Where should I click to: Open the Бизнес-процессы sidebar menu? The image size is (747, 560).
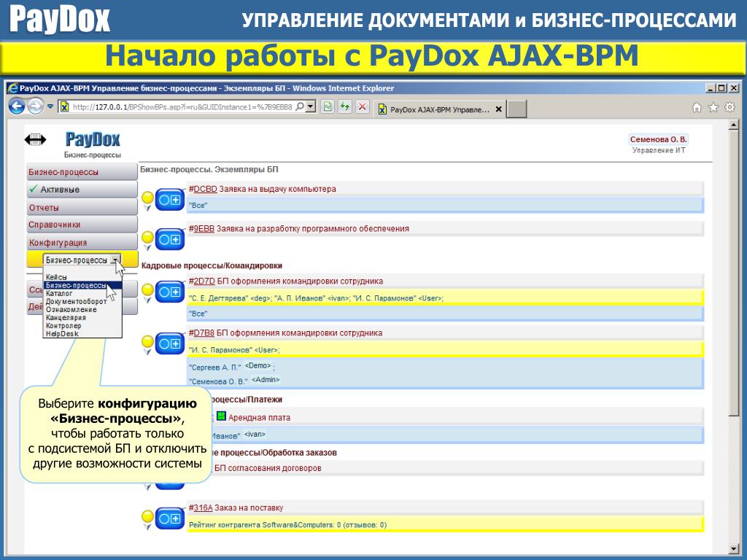coord(82,172)
